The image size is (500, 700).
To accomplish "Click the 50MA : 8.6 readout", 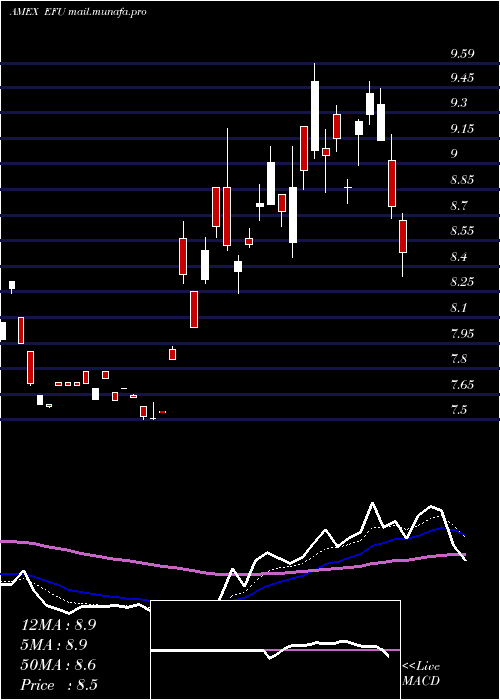I will coord(59,665).
